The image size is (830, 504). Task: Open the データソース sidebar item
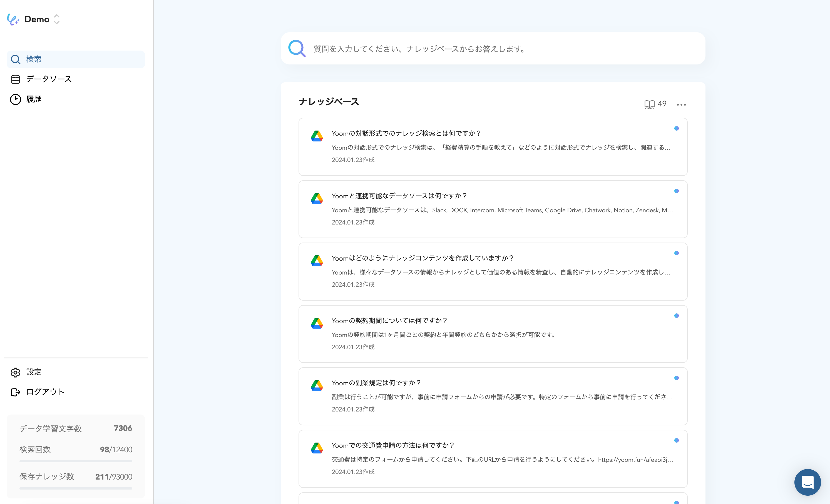point(49,79)
